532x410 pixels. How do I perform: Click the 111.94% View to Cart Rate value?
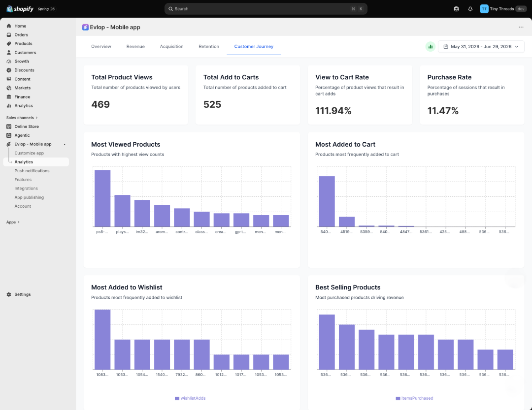333,111
